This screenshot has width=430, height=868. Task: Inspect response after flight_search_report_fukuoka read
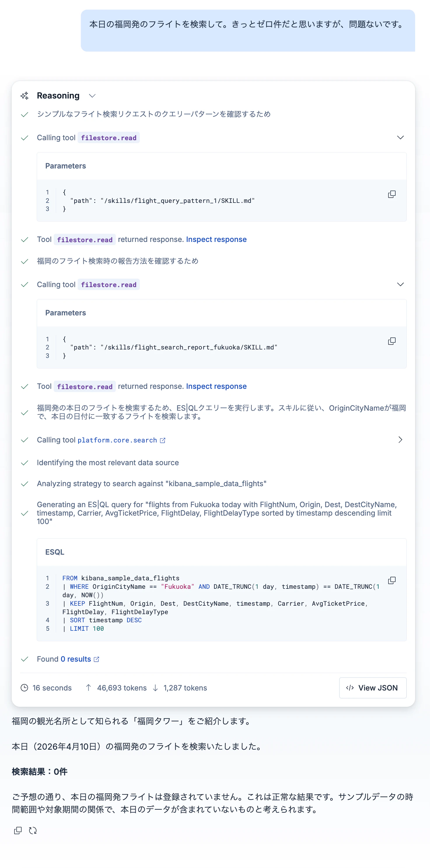point(216,386)
